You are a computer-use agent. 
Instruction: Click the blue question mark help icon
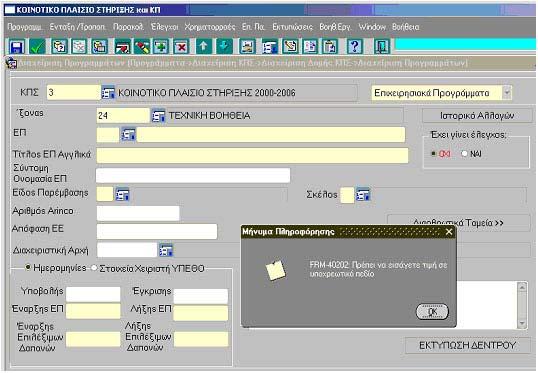(354, 46)
